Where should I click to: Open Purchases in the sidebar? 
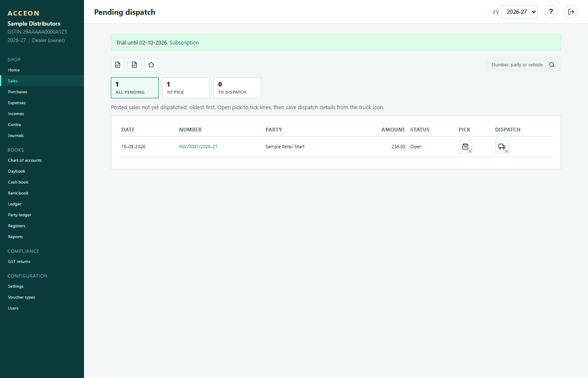click(42, 92)
